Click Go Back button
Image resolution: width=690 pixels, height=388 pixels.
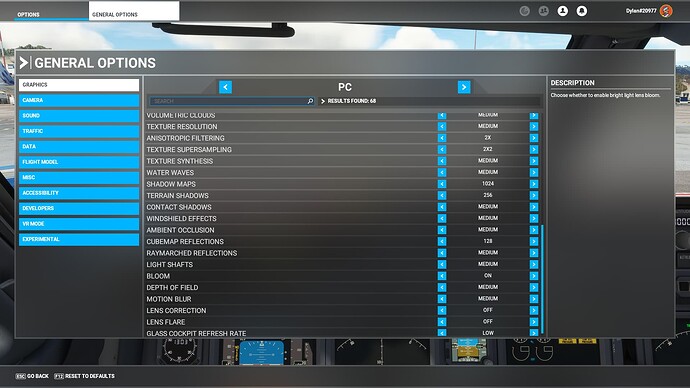click(32, 376)
